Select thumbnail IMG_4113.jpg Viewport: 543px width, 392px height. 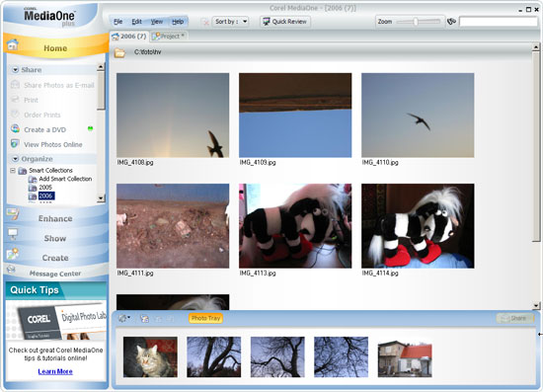coord(295,226)
